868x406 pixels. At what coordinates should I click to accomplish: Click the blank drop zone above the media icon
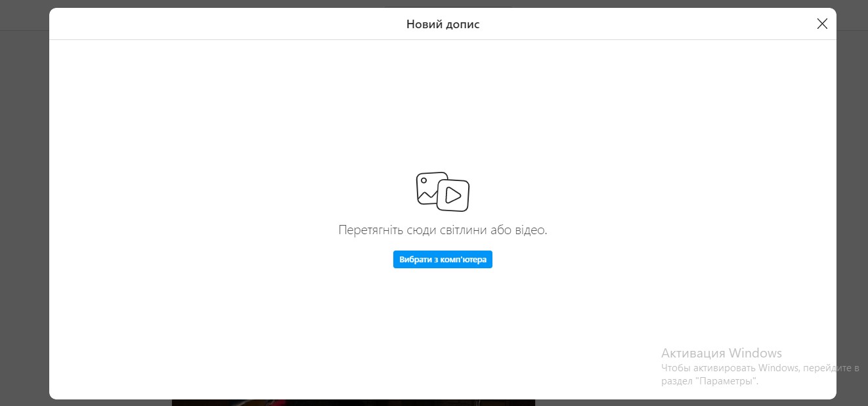click(x=443, y=105)
